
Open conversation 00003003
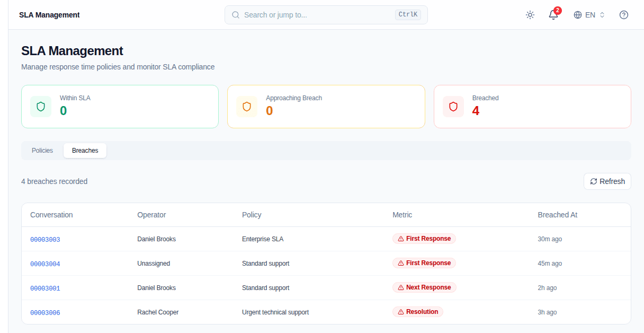45,240
